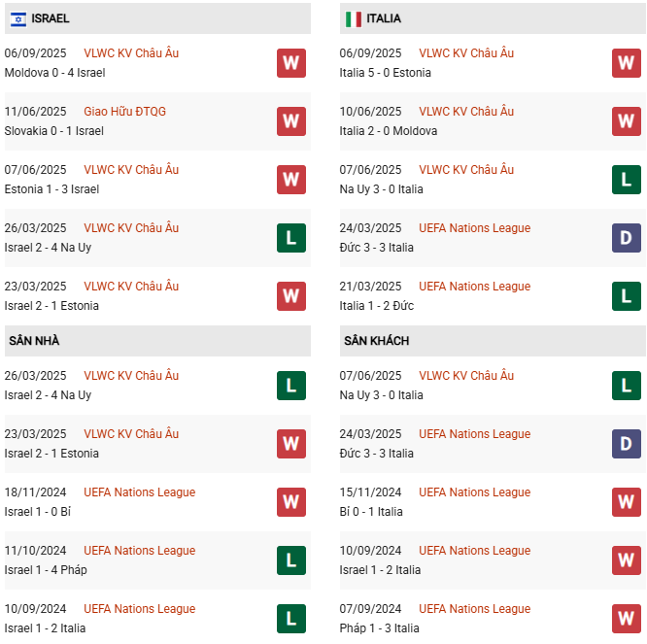Select W badge for Italia 5 - 0 Estonia
647x644 pixels.
pyautogui.click(x=627, y=63)
